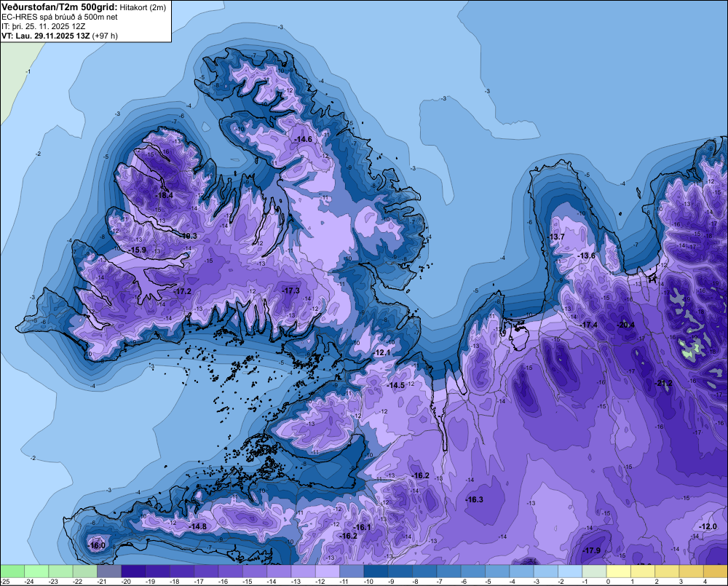Click the -16.1 temperature value on map
This screenshot has width=728, height=586.
[362, 527]
